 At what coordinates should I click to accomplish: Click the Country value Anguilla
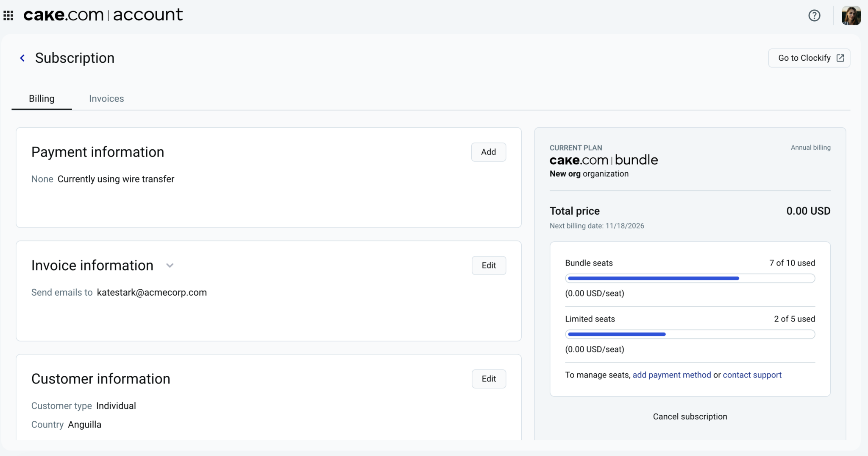84,425
